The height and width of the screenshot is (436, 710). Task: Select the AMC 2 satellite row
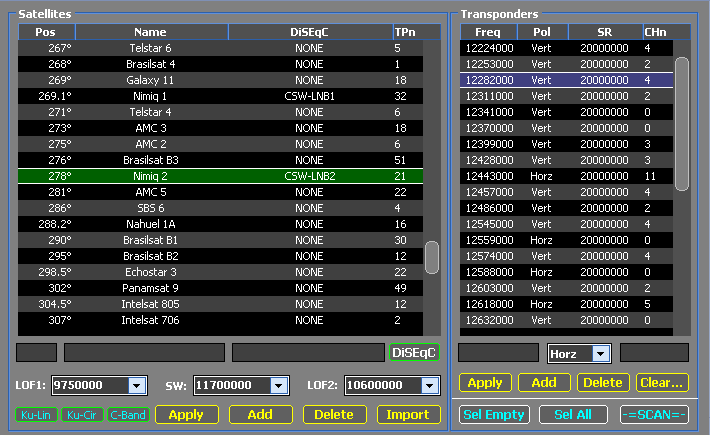click(x=221, y=144)
